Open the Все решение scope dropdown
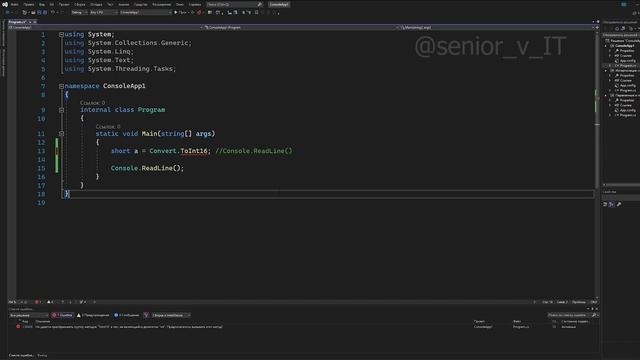This screenshot has height=360, width=640. pyautogui.click(x=29, y=315)
